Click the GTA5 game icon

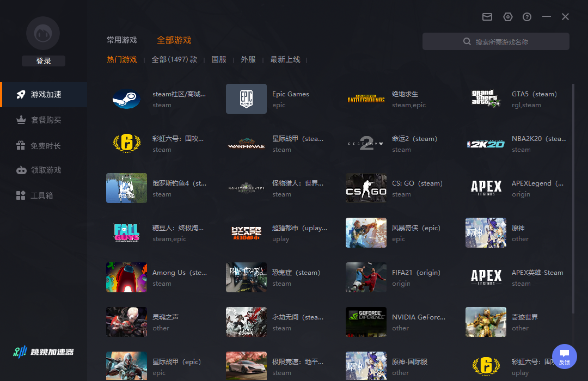(x=486, y=99)
